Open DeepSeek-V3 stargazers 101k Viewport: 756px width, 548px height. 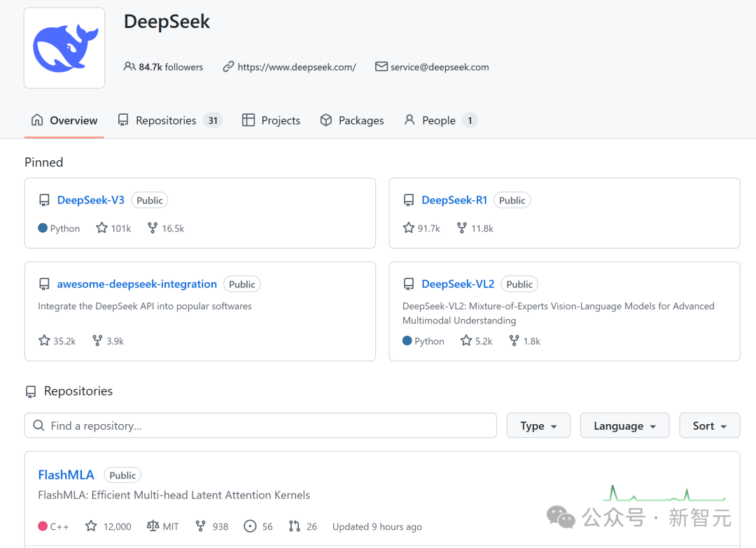click(113, 228)
